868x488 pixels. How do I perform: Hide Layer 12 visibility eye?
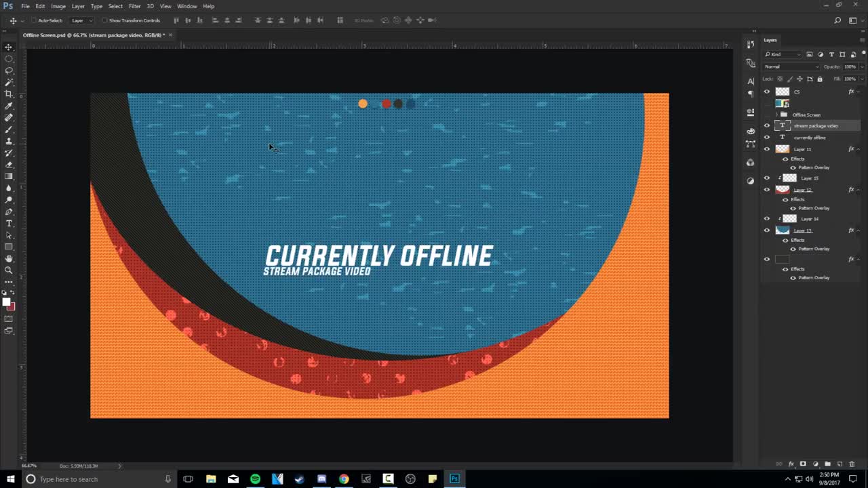(x=767, y=190)
